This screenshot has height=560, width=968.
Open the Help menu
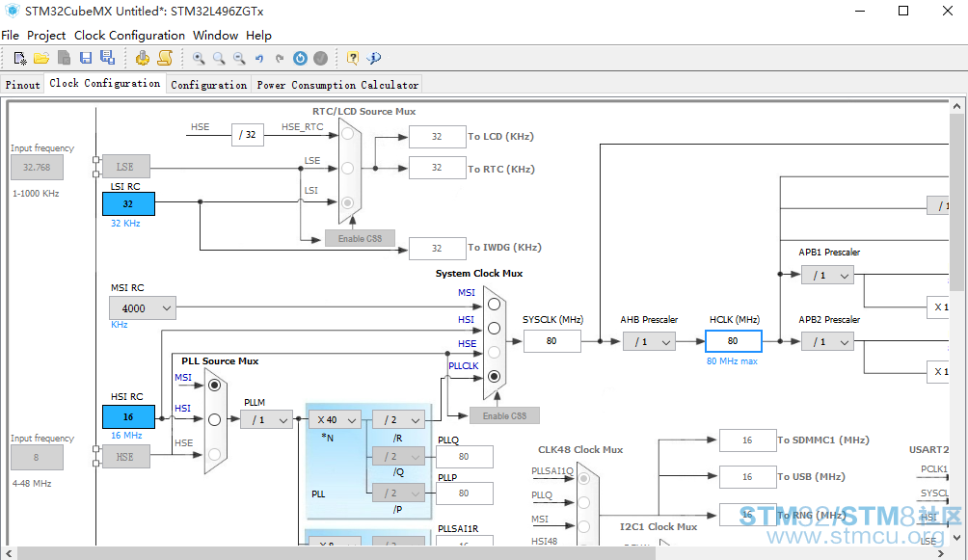[258, 36]
